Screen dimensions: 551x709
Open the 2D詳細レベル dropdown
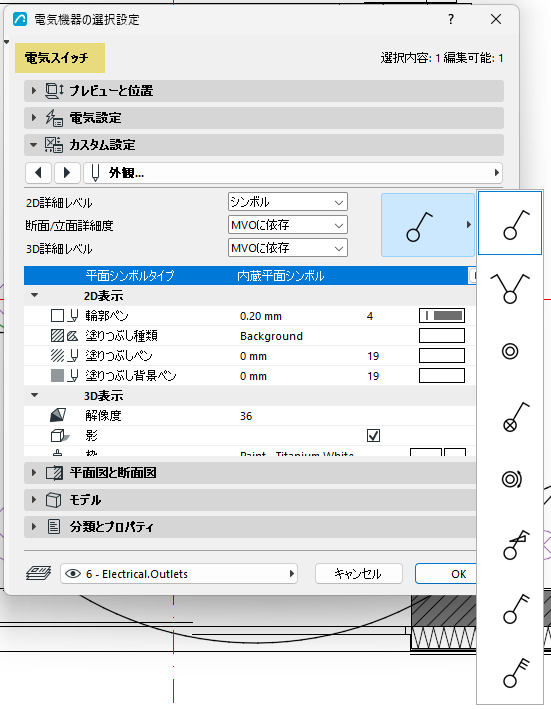[287, 202]
